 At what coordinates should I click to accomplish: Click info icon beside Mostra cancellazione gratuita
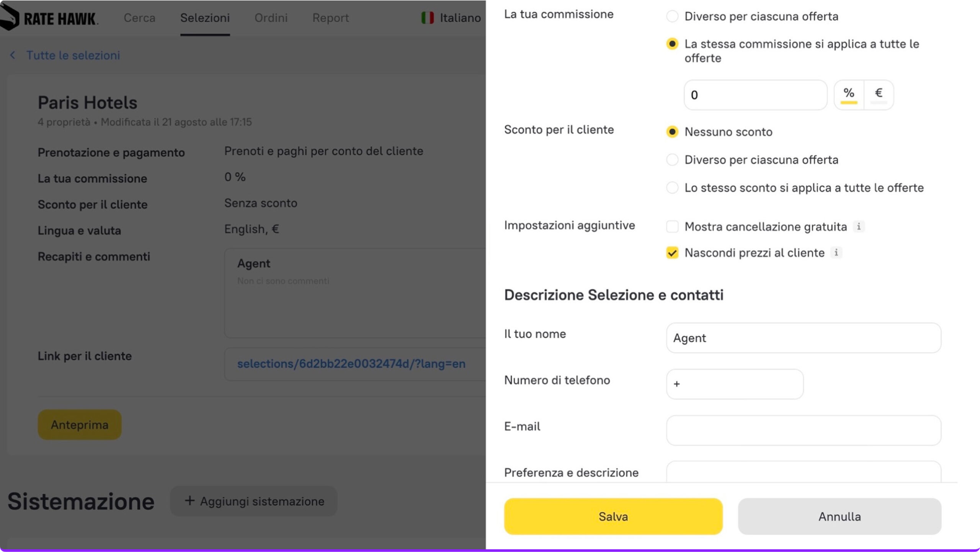(x=859, y=227)
